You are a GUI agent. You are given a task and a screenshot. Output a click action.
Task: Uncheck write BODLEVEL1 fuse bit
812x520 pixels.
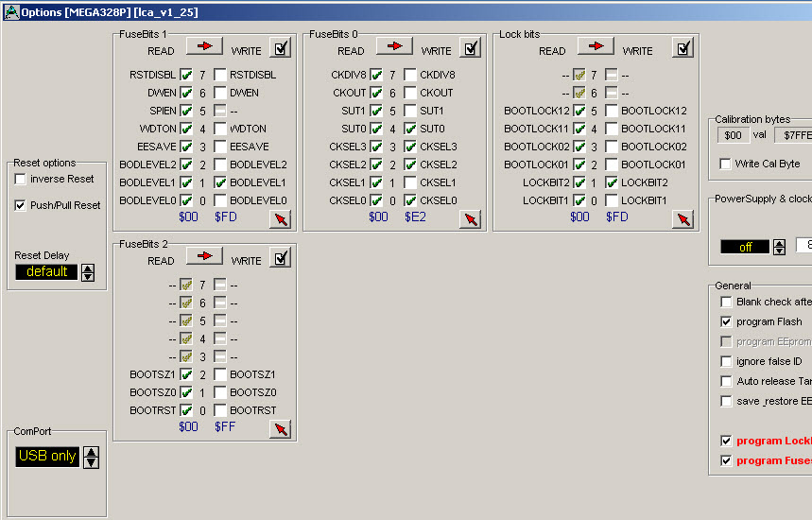click(220, 182)
